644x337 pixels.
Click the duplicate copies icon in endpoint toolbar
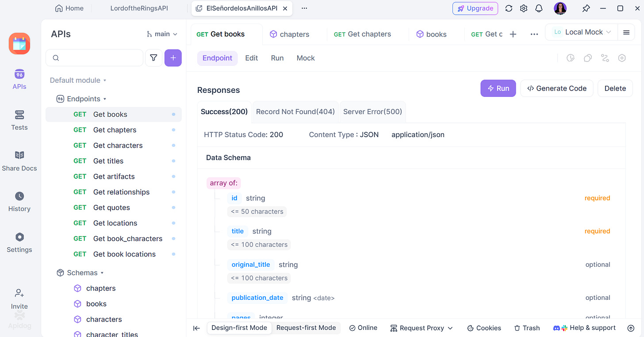(x=588, y=58)
